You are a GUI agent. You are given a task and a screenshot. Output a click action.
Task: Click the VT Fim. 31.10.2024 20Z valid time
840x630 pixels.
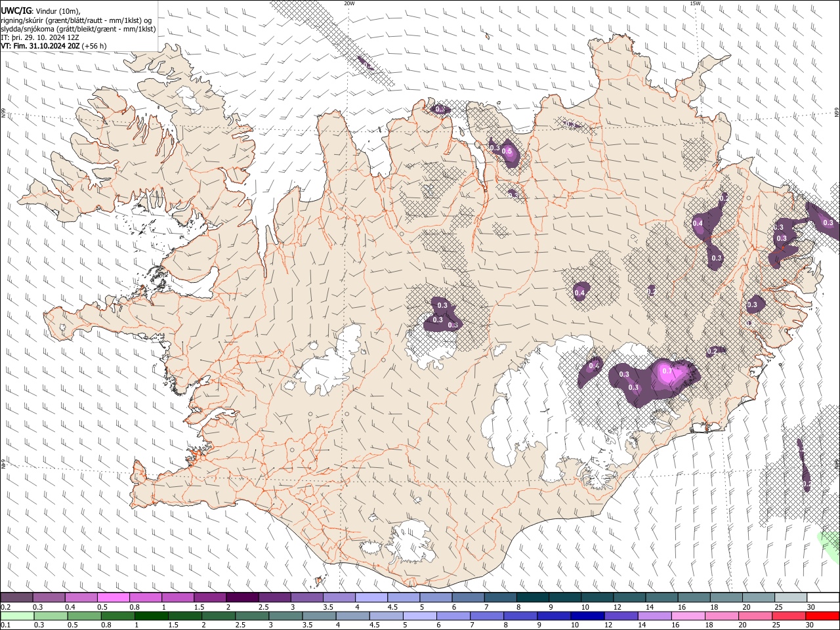pyautogui.click(x=54, y=46)
